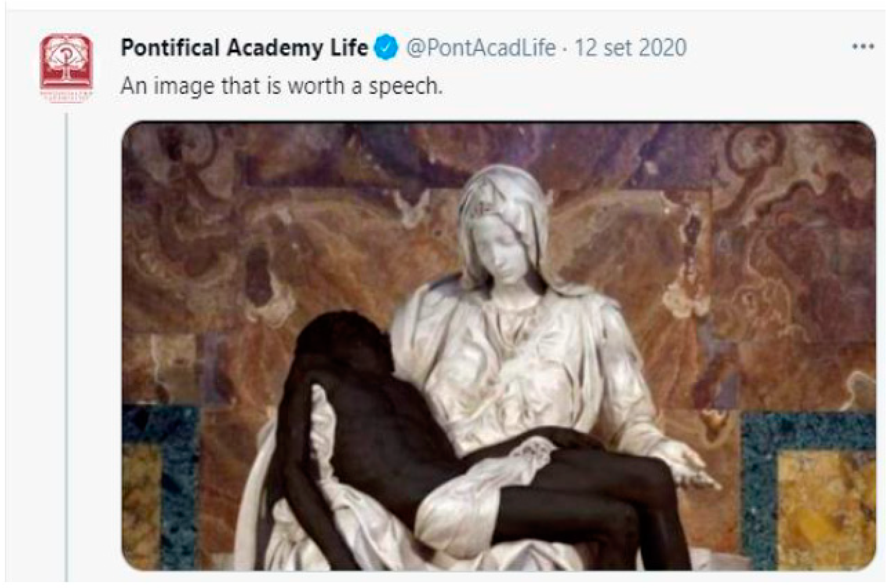Click the dark figure lying on the lap
The image size is (889, 588).
pyautogui.click(x=431, y=442)
